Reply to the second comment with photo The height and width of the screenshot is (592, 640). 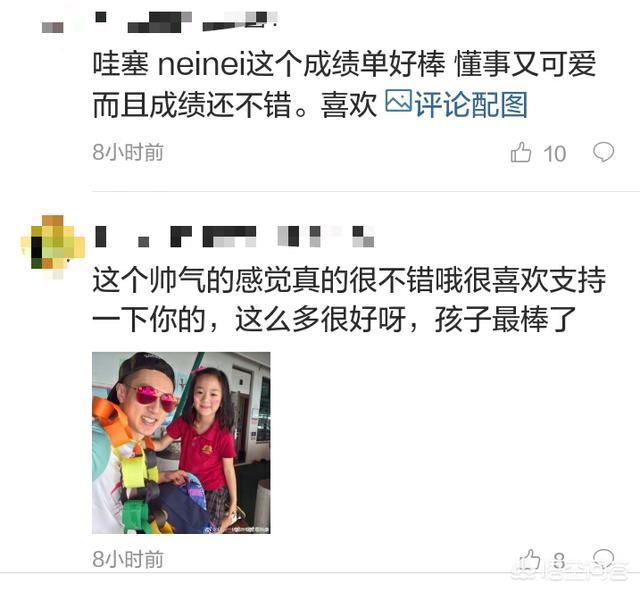coord(603,558)
